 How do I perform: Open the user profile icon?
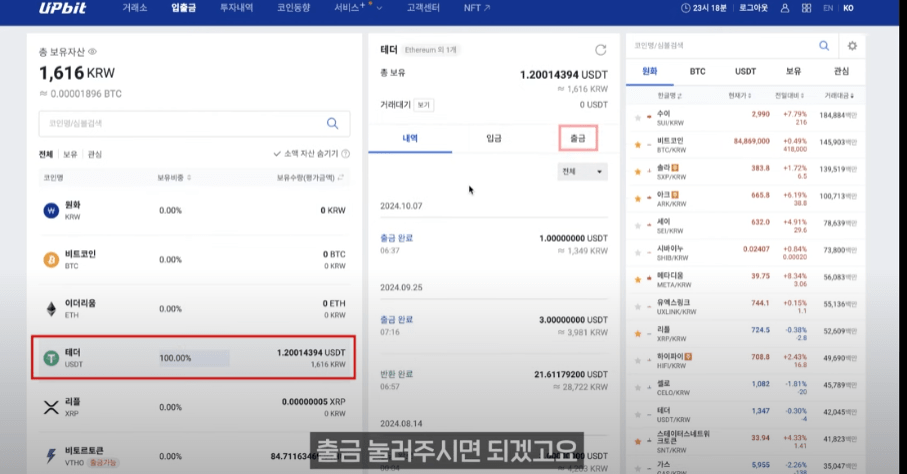785,8
